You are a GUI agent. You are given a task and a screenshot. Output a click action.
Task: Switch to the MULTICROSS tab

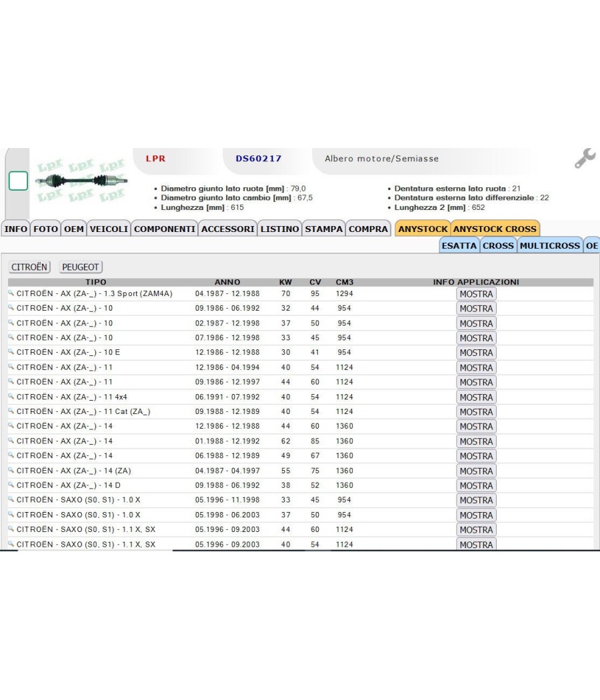(x=550, y=245)
